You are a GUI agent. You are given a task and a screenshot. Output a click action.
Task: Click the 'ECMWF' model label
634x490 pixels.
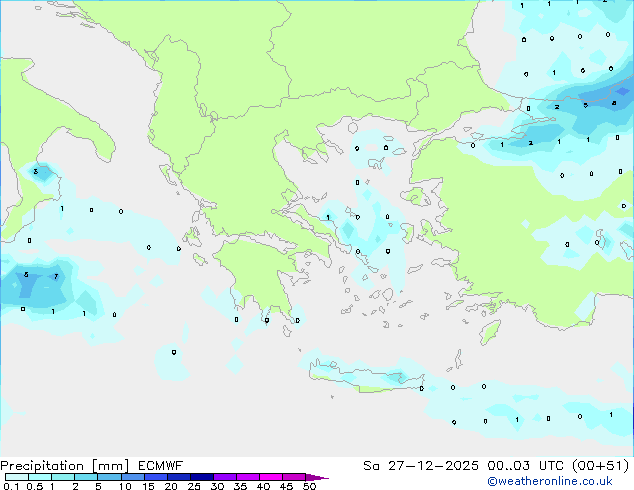[x=161, y=466]
